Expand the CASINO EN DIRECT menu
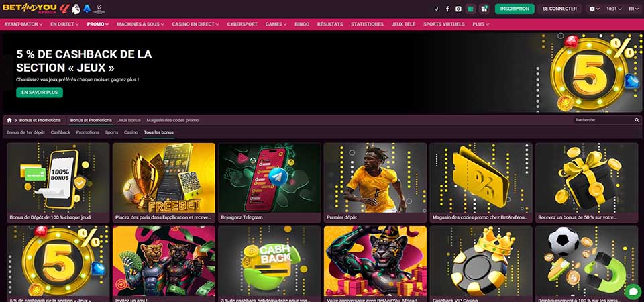The width and height of the screenshot is (644, 302). pos(195,24)
